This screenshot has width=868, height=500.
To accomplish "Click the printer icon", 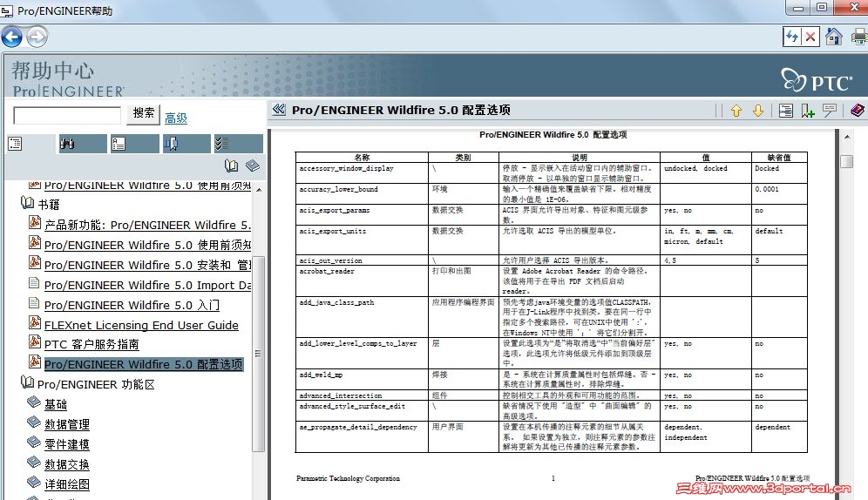I will [x=859, y=37].
